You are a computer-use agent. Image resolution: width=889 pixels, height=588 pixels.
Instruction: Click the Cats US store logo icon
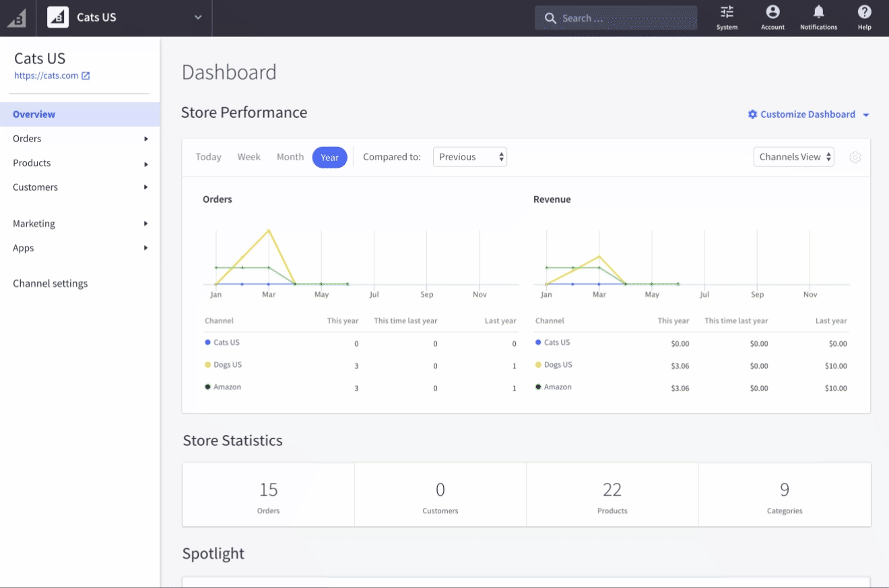[58, 18]
